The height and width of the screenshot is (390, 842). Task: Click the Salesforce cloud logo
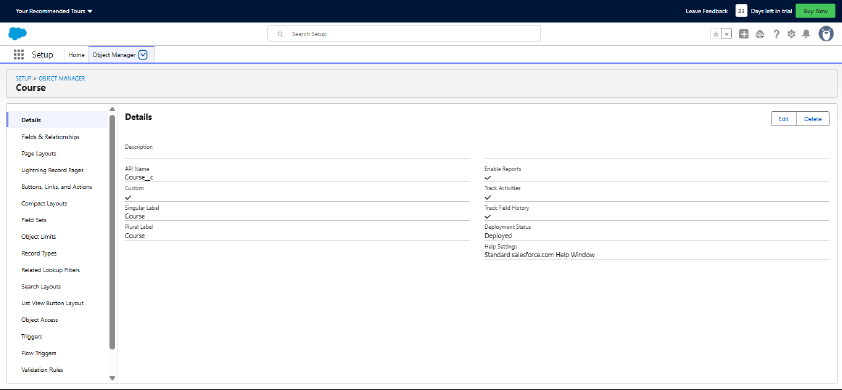[x=18, y=33]
